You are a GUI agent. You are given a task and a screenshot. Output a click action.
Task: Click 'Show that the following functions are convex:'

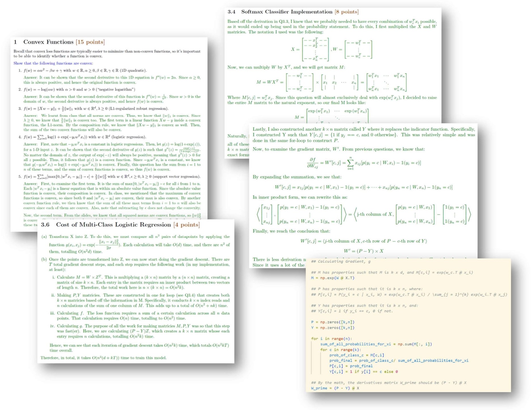pos(53,63)
